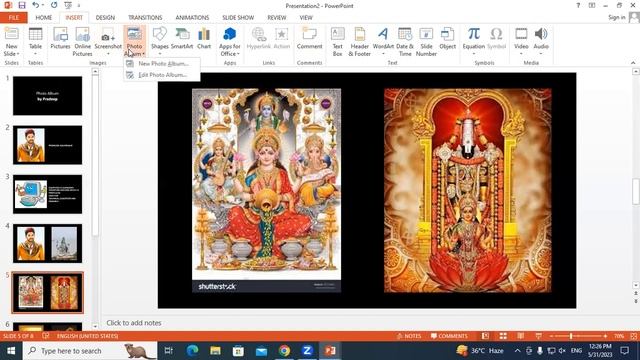
Task: Switch to the SLIDE SHOW tab
Action: coord(238,18)
